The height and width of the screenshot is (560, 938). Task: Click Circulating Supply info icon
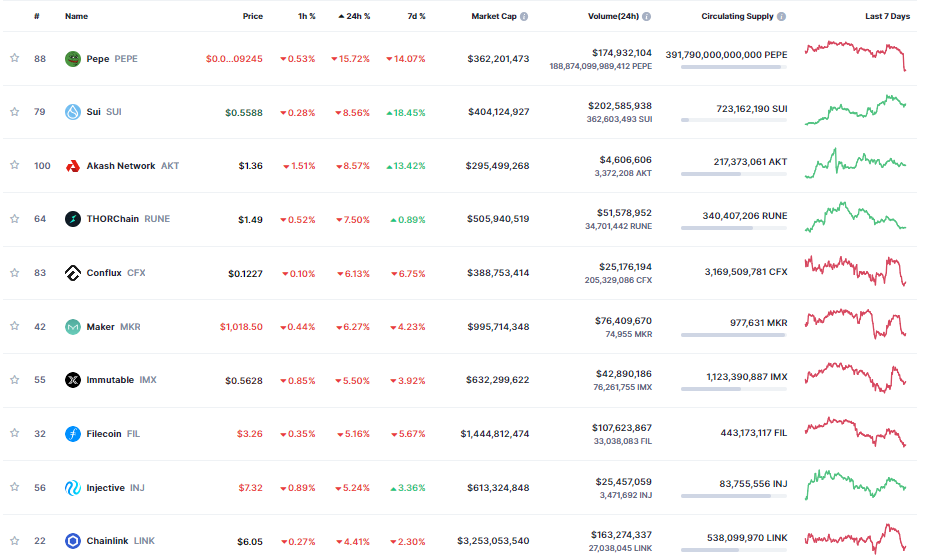[781, 17]
